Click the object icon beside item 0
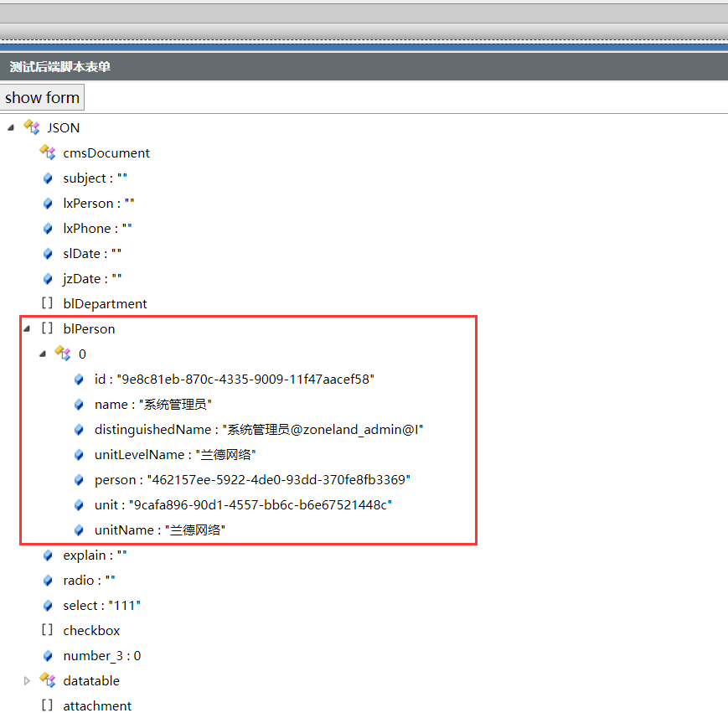 pos(63,354)
